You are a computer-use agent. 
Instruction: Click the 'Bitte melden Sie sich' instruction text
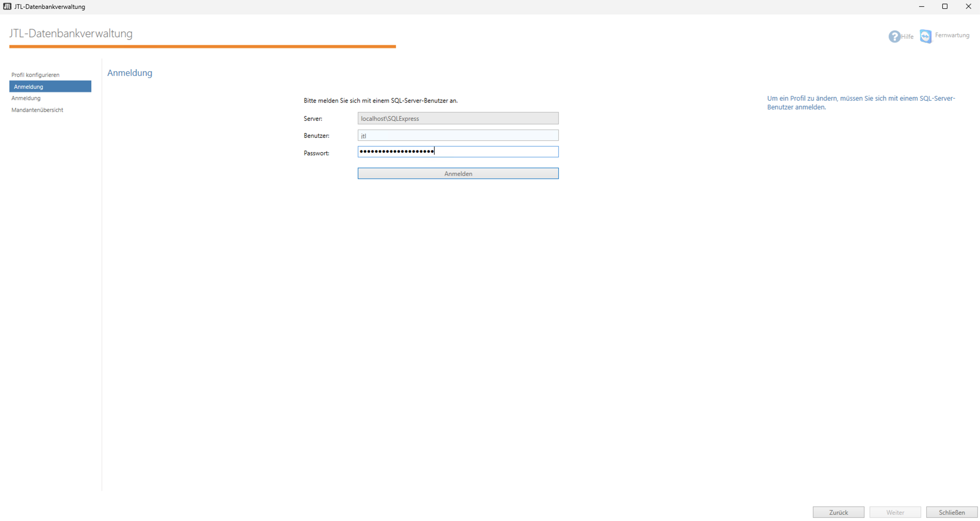pos(380,101)
